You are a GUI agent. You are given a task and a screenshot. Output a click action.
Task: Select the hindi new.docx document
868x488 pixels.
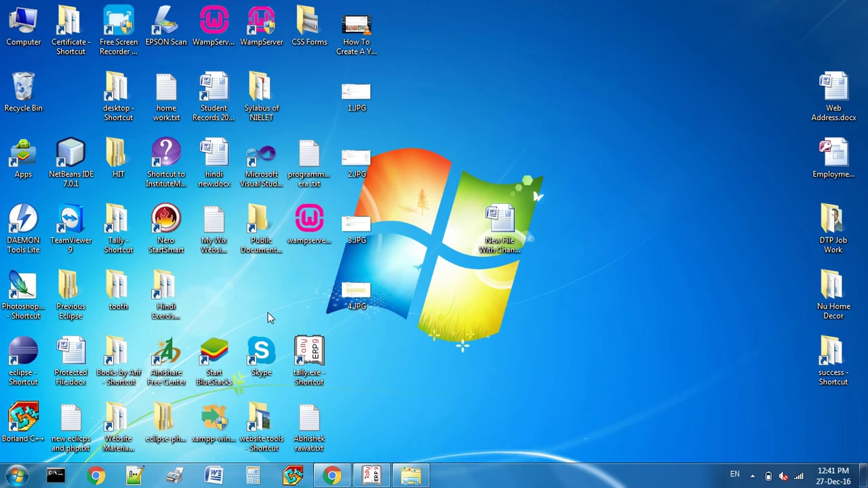214,163
